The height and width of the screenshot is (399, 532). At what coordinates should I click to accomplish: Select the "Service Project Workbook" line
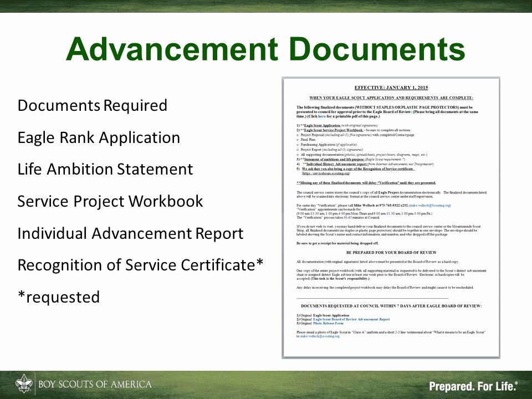110,201
